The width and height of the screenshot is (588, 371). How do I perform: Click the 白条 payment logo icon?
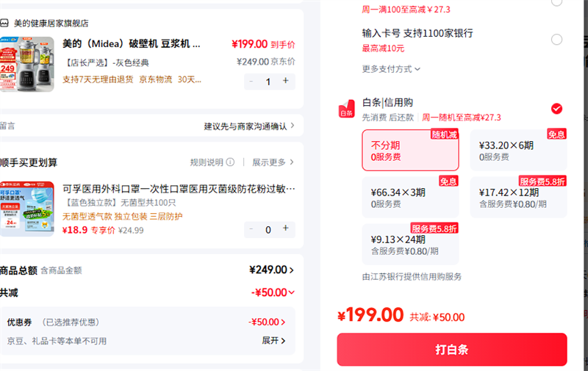346,109
